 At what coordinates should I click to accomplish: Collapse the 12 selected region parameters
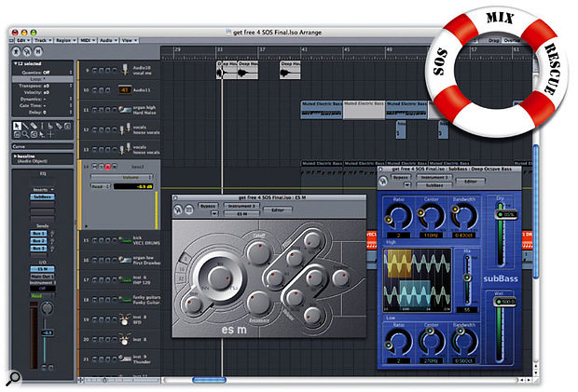(16, 63)
